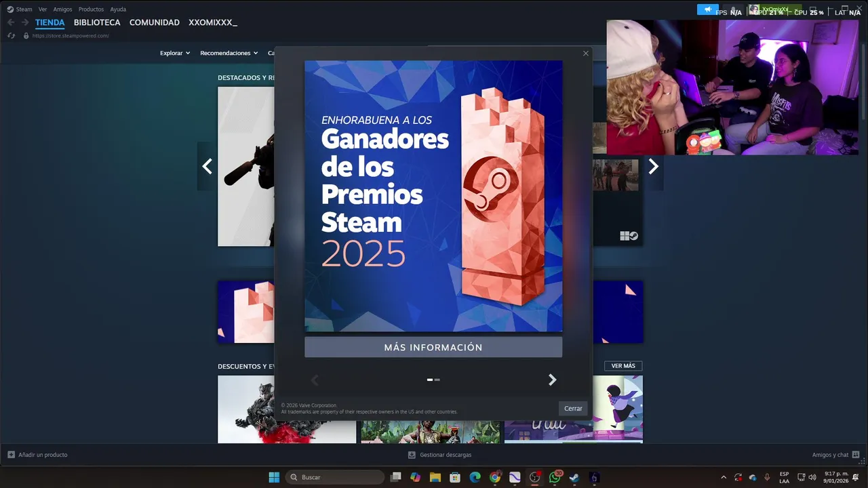
Task: Click the Cerrar button in popup
Action: 573,409
